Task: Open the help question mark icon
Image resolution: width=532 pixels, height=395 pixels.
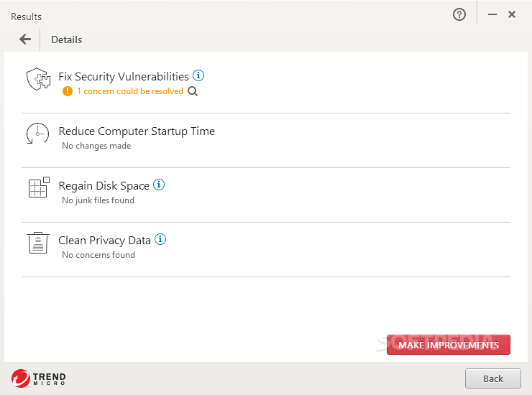Action: click(459, 14)
